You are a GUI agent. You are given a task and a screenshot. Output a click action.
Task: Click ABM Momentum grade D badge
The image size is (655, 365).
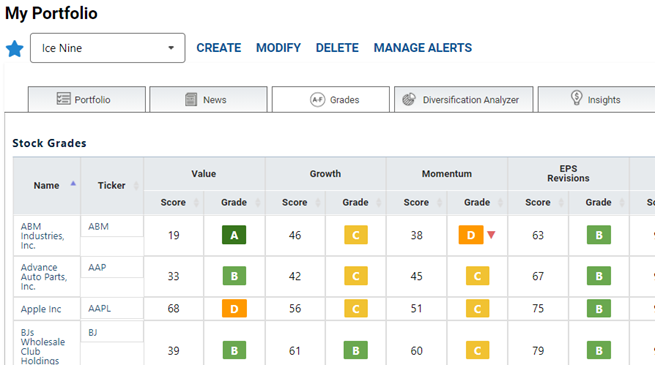pyautogui.click(x=471, y=235)
